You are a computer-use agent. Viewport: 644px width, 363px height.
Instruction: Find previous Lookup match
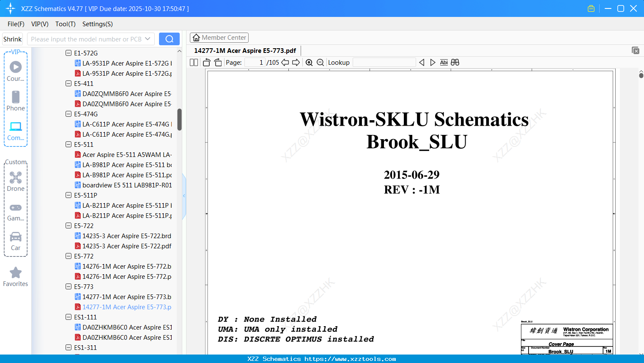click(x=422, y=63)
